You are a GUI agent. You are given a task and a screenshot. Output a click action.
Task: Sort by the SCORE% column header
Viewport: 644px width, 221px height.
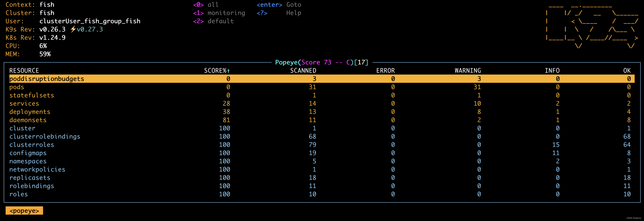tap(217, 70)
